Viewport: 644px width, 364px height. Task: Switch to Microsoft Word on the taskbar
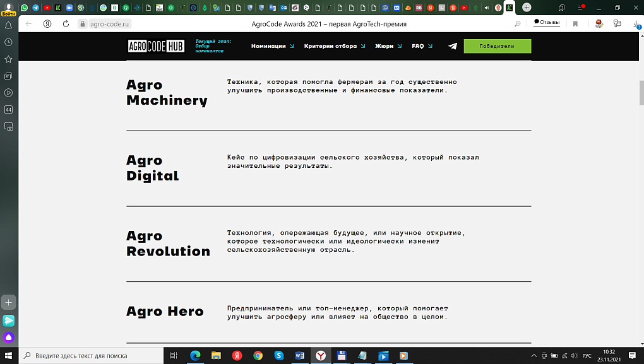(300, 355)
